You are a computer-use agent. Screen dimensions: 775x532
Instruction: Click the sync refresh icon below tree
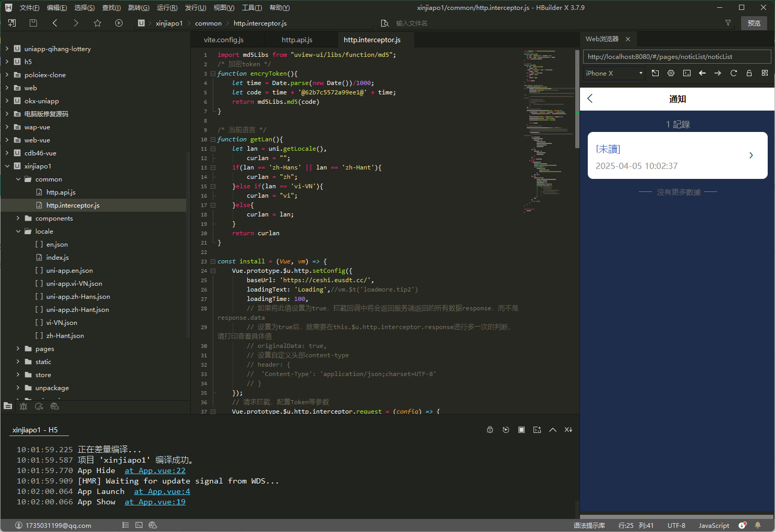tap(39, 406)
